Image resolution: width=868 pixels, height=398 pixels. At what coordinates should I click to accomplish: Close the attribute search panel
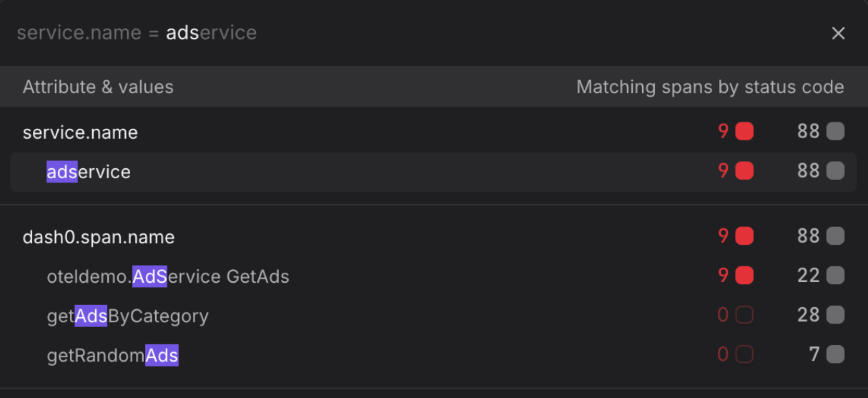coord(838,33)
